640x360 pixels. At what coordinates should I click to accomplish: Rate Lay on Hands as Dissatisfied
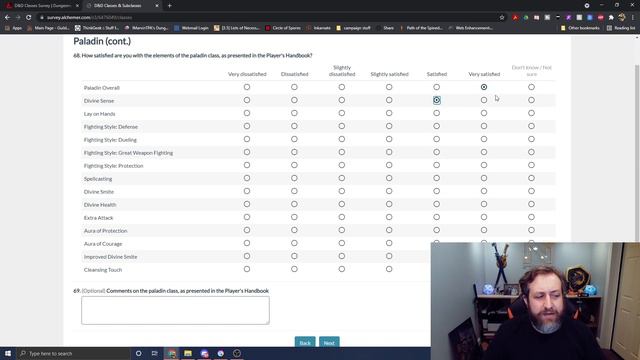point(294,113)
